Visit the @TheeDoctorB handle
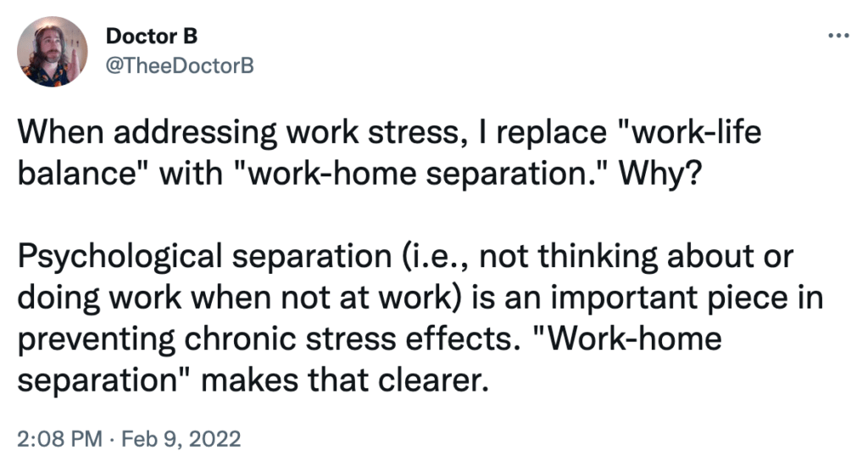Image resolution: width=868 pixels, height=462 pixels. pyautogui.click(x=180, y=66)
